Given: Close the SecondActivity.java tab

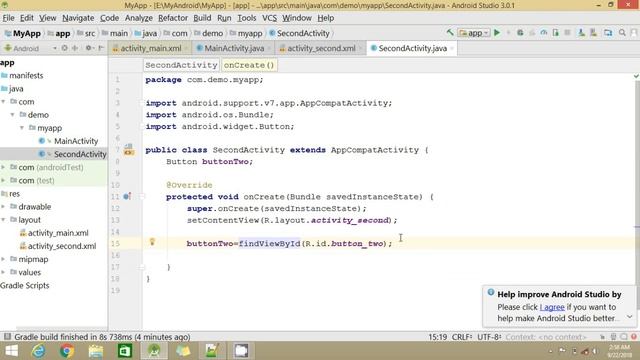Looking at the screenshot, I should click(x=452, y=49).
